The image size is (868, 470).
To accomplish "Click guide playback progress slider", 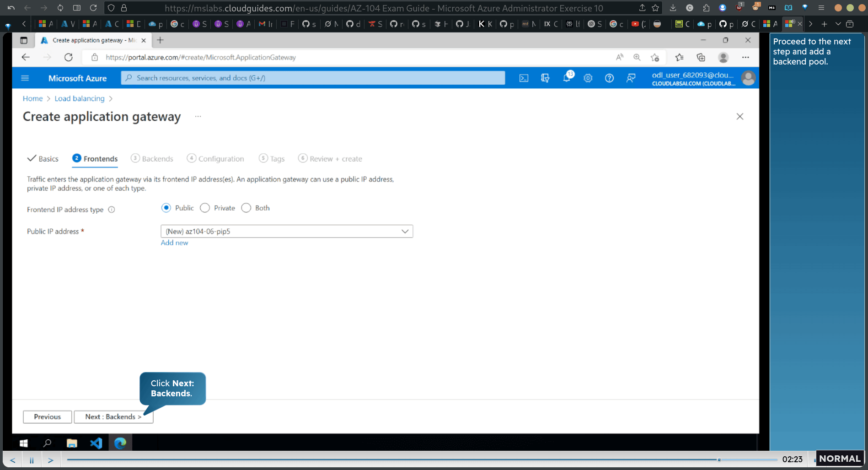I will click(422, 459).
